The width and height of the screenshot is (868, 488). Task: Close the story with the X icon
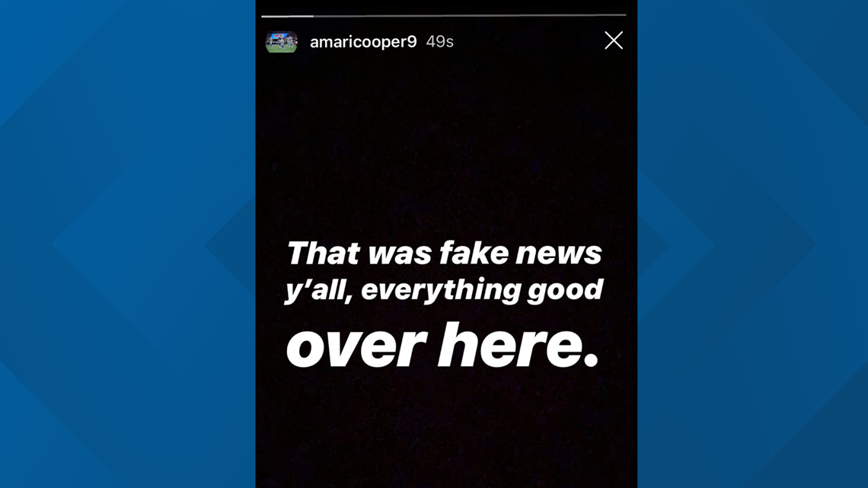click(614, 40)
